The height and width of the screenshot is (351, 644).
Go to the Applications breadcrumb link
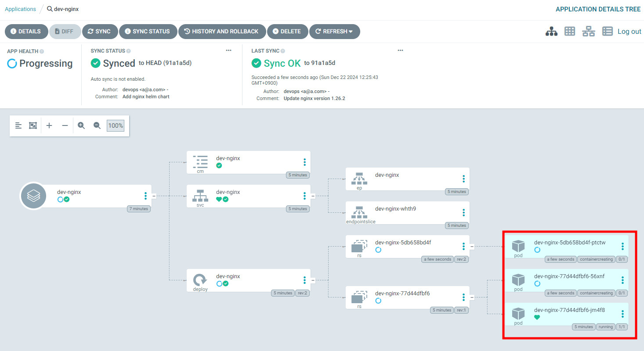tap(21, 9)
